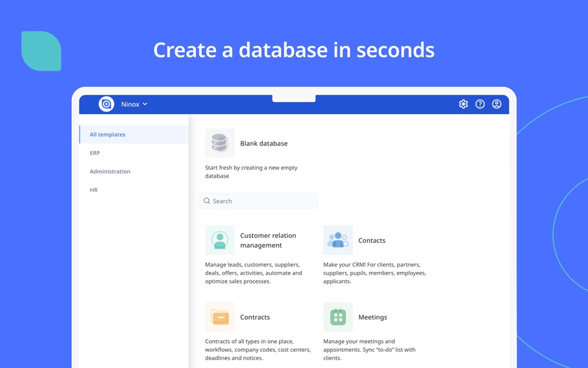Click the search magnifier icon
Image resolution: width=588 pixels, height=368 pixels.
[207, 201]
